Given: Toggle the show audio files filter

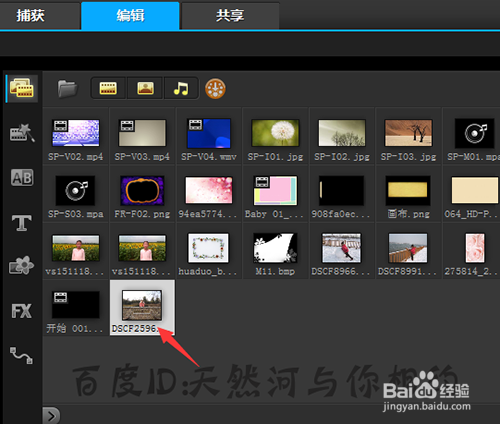Looking at the screenshot, I should pyautogui.click(x=181, y=89).
